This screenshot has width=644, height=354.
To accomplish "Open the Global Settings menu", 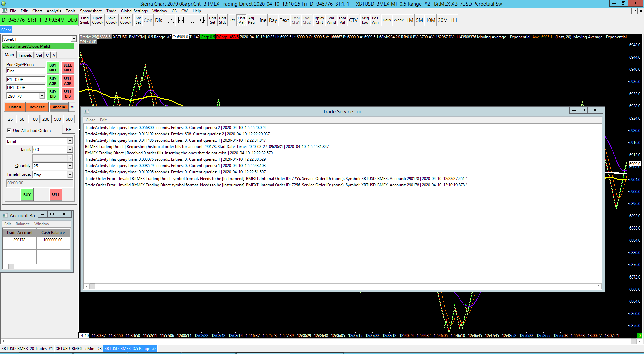I will click(x=134, y=11).
